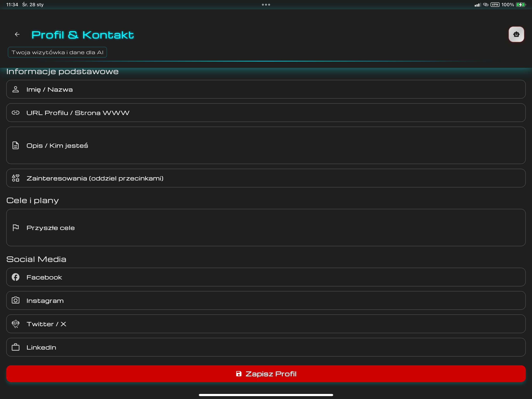Screen dimensions: 532x399
Task: Focus the URL Profilu / Strona WWW field
Action: coord(266,113)
